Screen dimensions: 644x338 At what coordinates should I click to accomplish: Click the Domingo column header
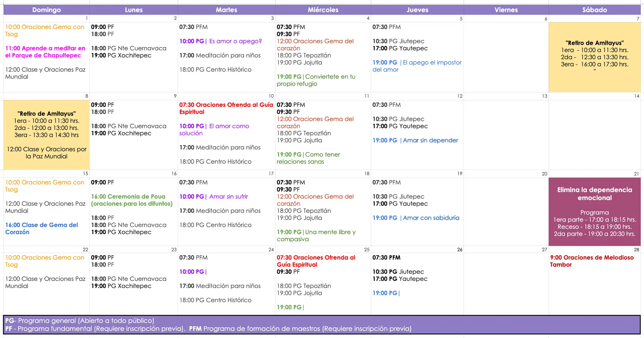(47, 10)
